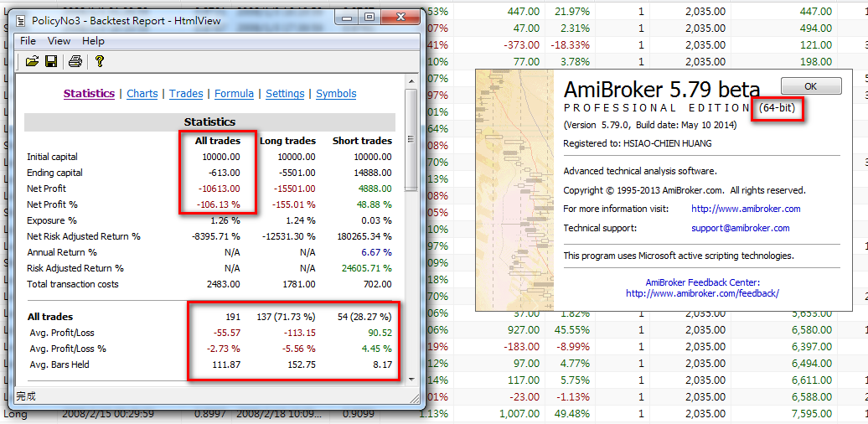Click the report scrollbar down arrow
This screenshot has width=868, height=424.
click(411, 379)
